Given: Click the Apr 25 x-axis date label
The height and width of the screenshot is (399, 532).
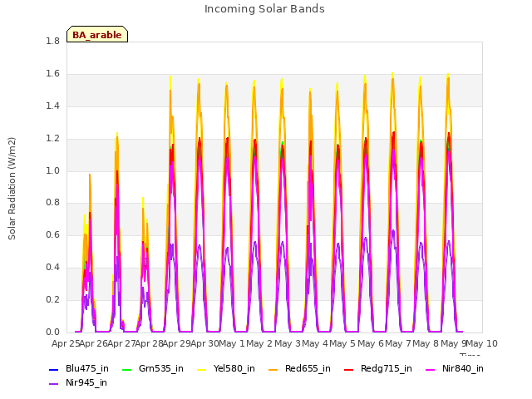Looking at the screenshot, I should [x=66, y=343].
